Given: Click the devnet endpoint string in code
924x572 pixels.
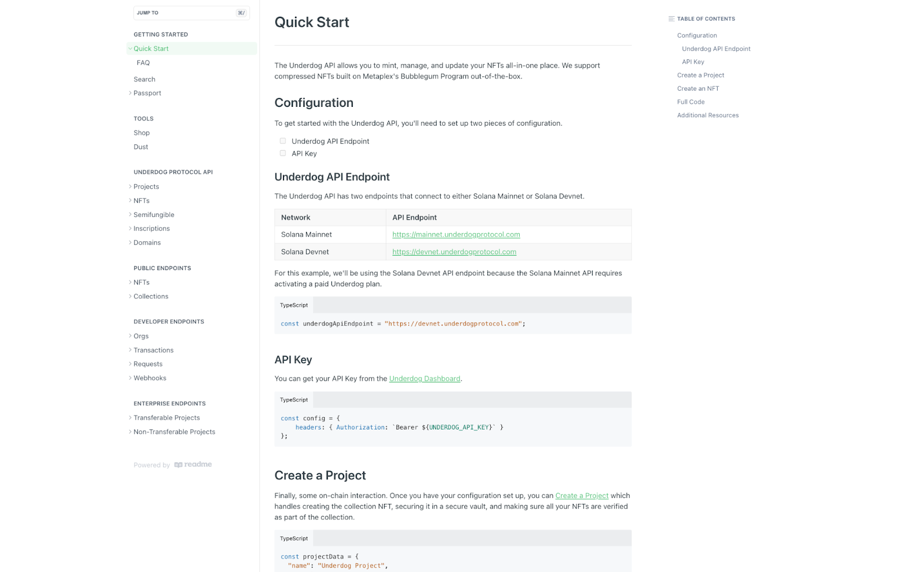Looking at the screenshot, I should [x=453, y=324].
